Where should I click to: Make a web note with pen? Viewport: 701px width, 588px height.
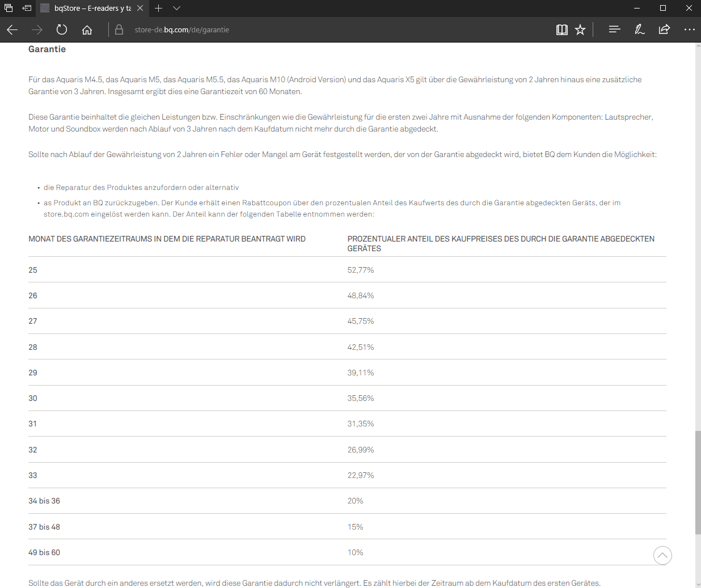click(x=639, y=29)
